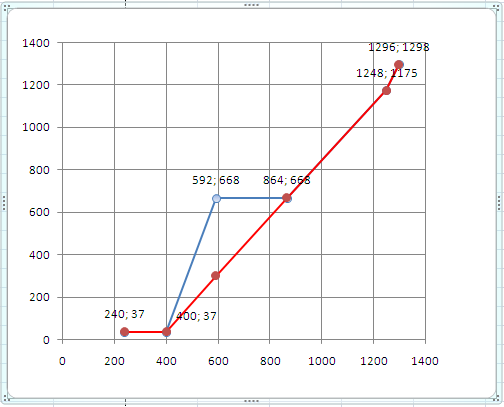Select the data point labeled 592; 668
The image size is (504, 407).
pos(216,199)
